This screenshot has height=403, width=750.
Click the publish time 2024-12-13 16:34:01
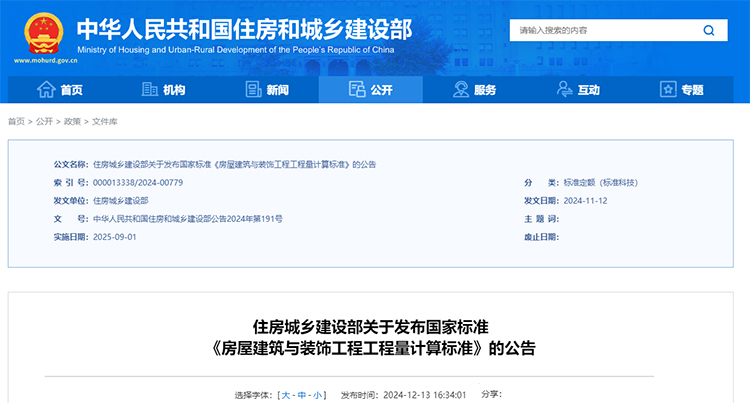point(424,395)
